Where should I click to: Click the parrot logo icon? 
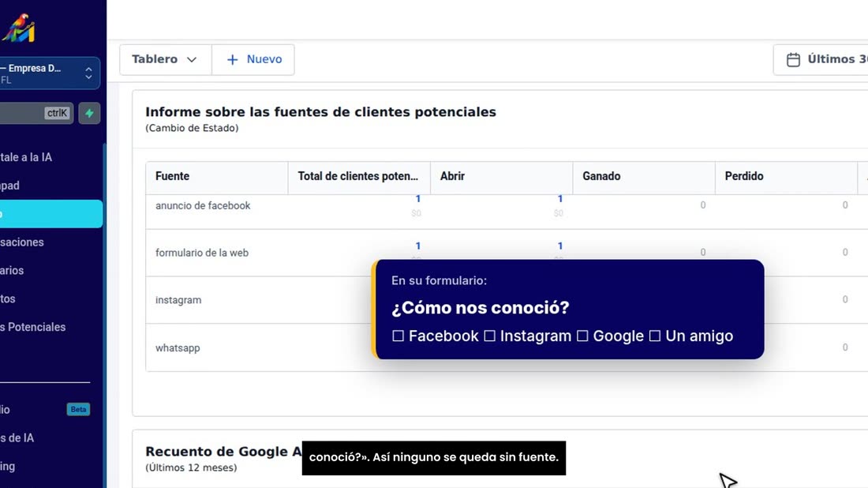[19, 28]
